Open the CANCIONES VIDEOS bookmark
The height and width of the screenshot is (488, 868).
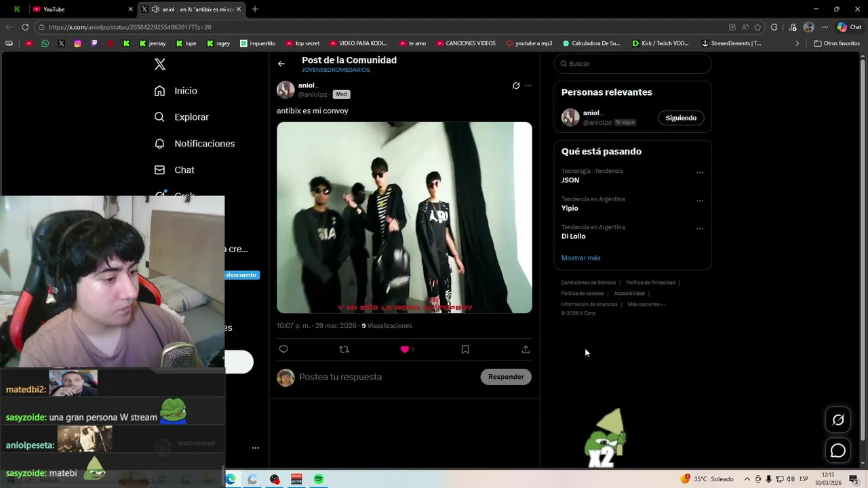pos(466,43)
